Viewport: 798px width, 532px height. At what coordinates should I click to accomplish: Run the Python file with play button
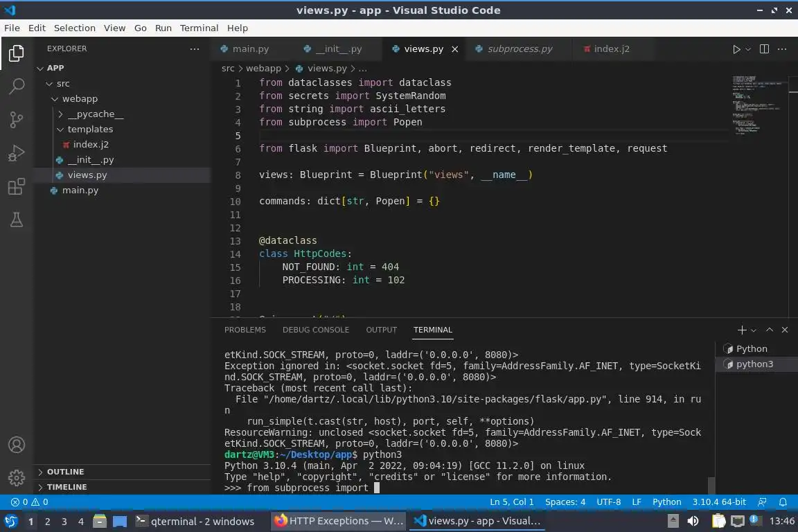[736, 49]
